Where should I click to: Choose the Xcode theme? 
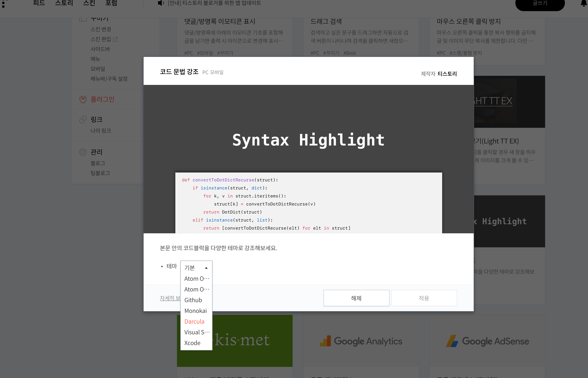[x=196, y=343]
